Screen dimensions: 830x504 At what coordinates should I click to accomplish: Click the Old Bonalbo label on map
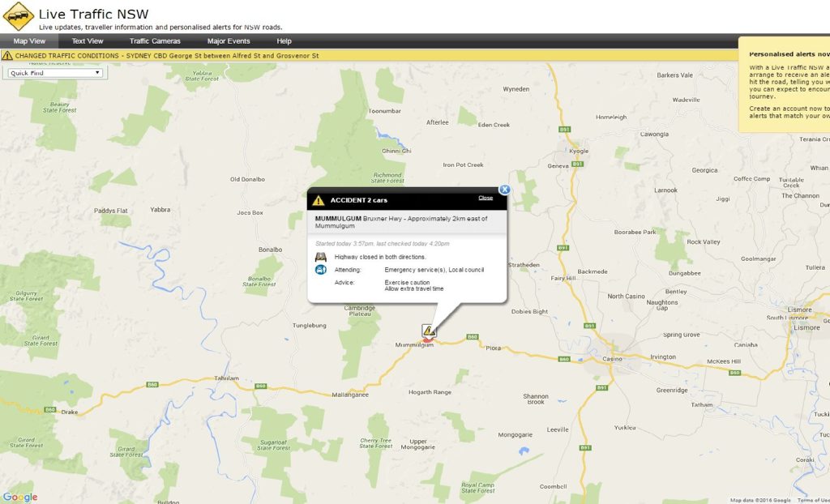[x=247, y=179]
